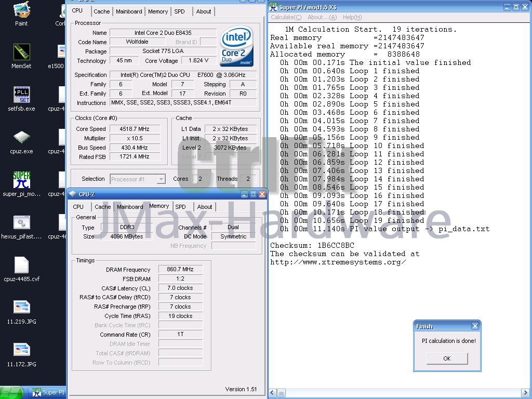Expand the Processor #1 selection dropdown
Screen dimensions: 532x399
161,179
